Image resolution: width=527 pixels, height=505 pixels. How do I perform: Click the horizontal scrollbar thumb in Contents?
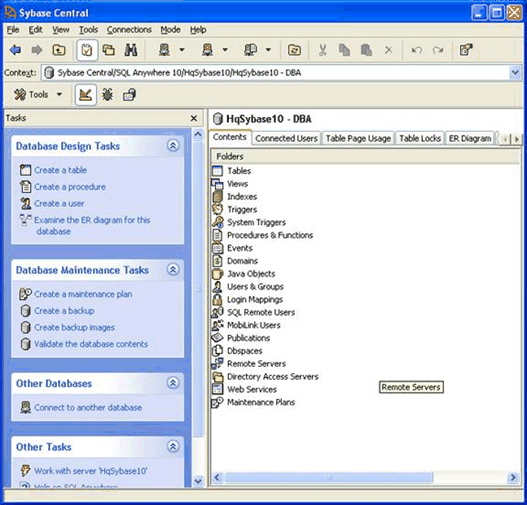pyautogui.click(x=329, y=477)
